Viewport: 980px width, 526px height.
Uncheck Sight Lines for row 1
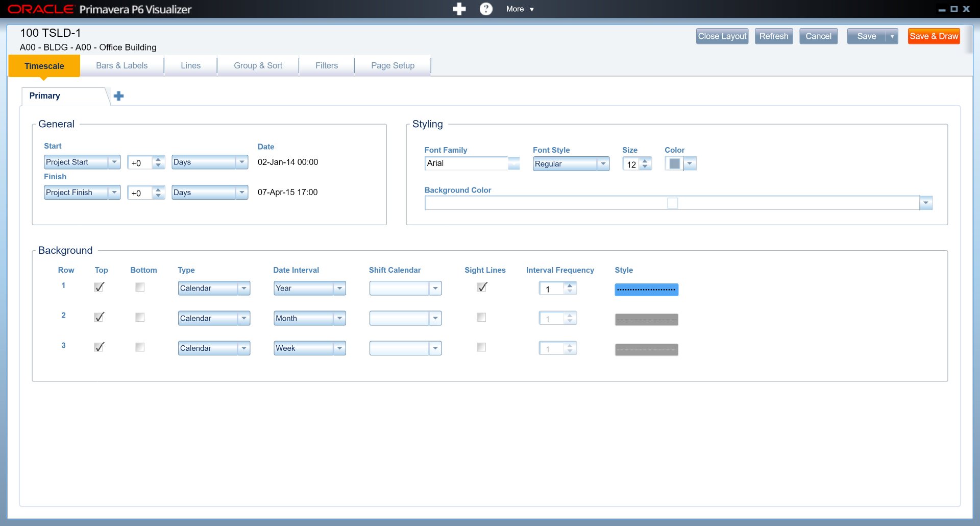482,287
